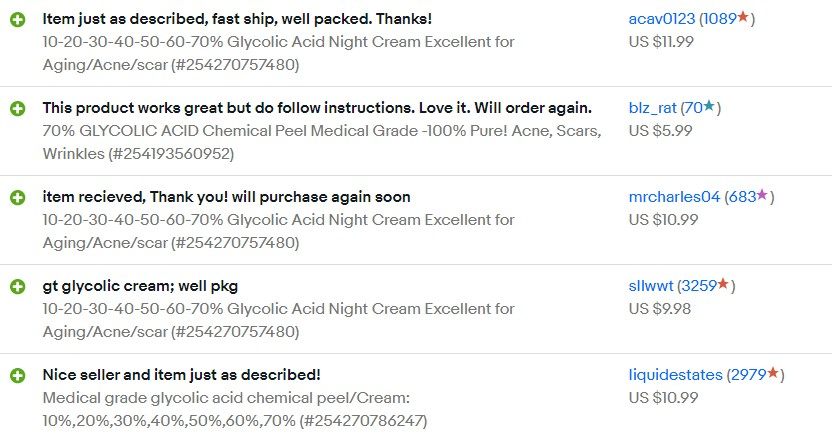Click the purple star beside mrcharles04's score
Screen dimensions: 832x442
(762, 196)
